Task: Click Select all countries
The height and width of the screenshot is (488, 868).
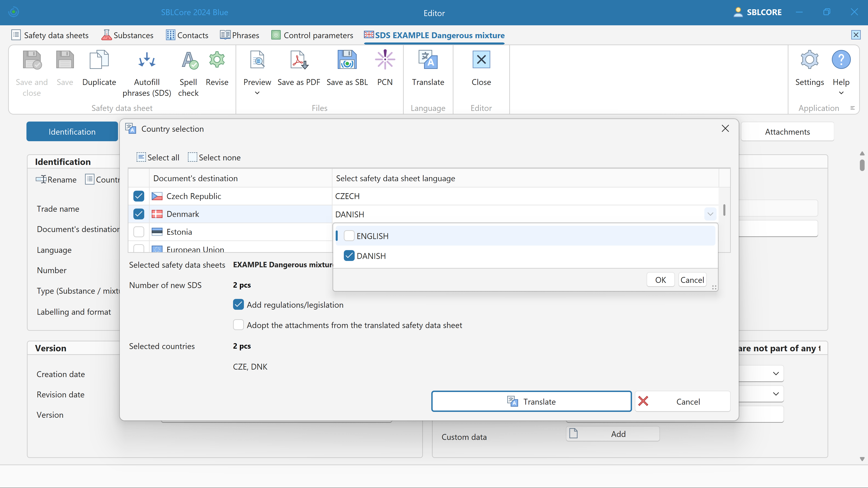Action: click(158, 158)
